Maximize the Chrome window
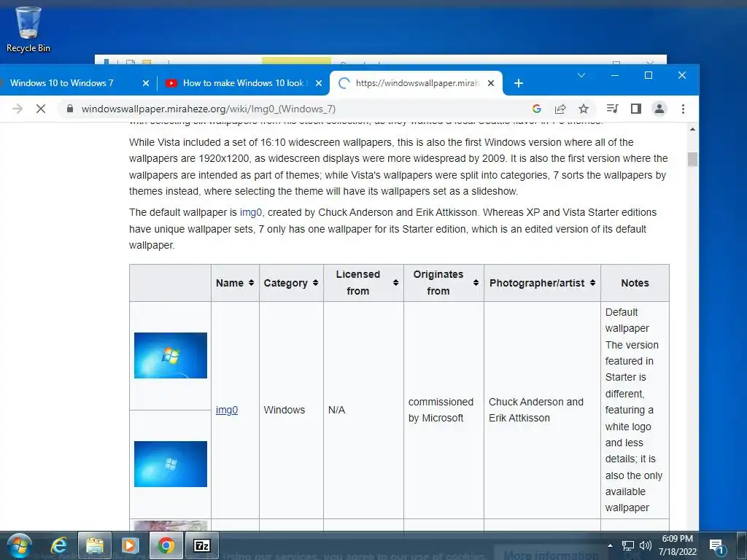Screen dimensions: 747x560 (649, 75)
